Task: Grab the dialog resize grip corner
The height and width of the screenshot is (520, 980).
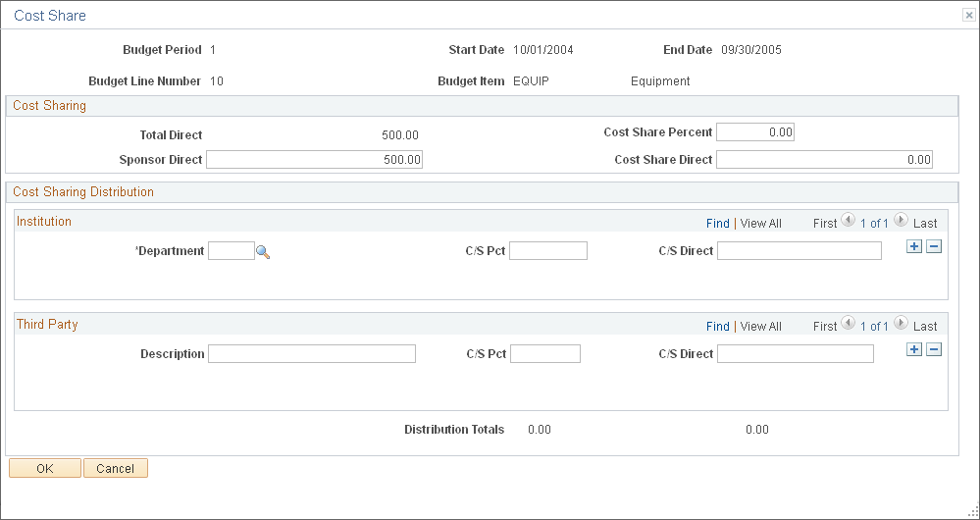Action: pos(972,512)
